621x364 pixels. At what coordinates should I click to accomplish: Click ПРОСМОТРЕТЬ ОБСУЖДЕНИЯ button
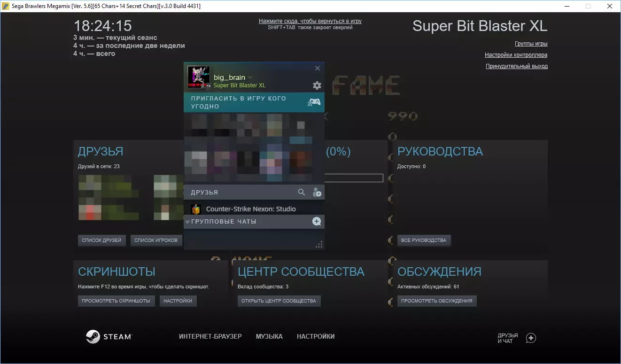coord(437,301)
